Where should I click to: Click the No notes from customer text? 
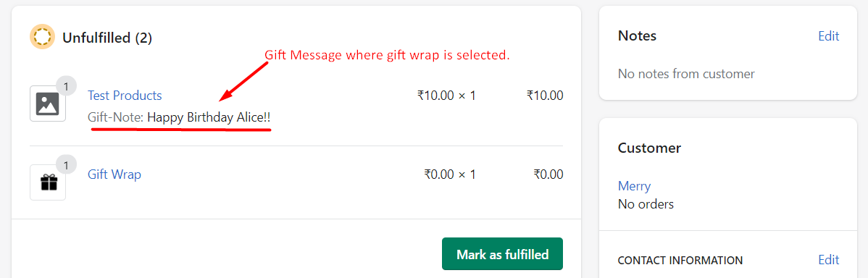click(686, 74)
